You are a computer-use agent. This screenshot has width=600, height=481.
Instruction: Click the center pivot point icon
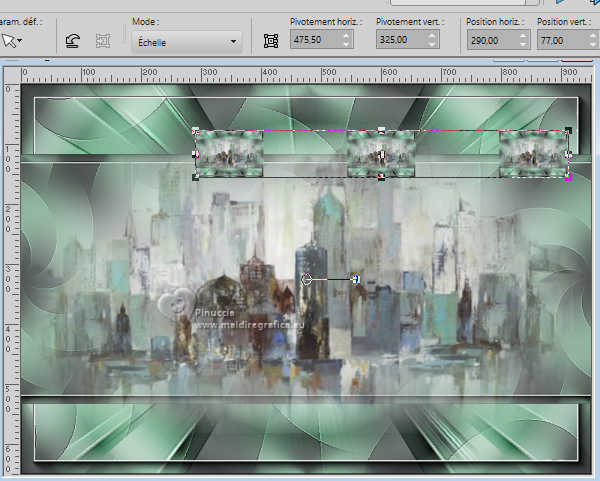[x=271, y=41]
